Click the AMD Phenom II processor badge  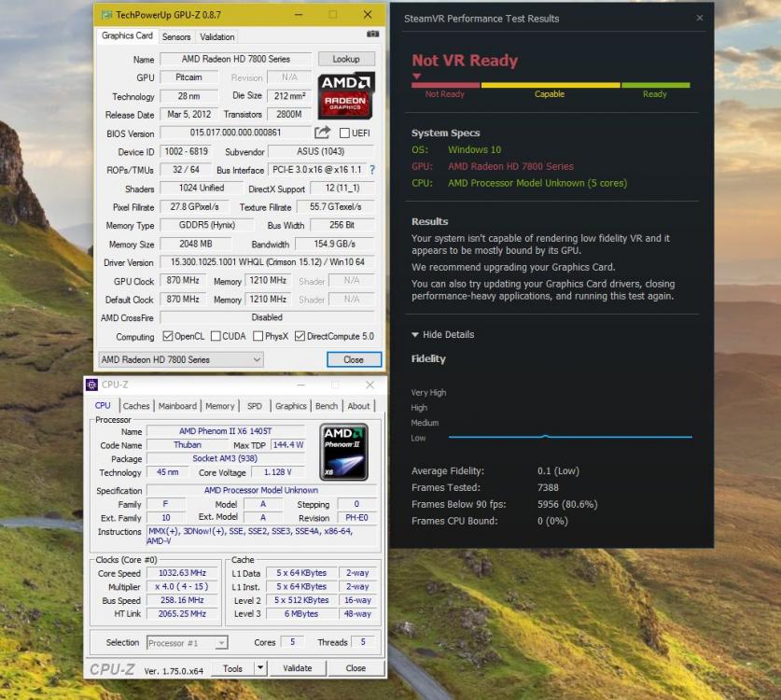[342, 451]
